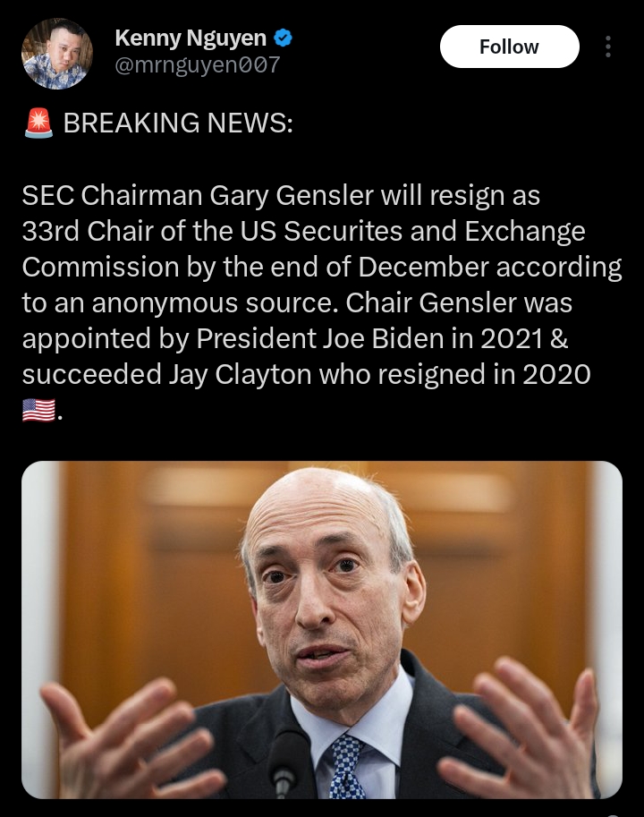This screenshot has height=817, width=644.
Task: Follow Kenny Nguyen's account
Action: (509, 47)
